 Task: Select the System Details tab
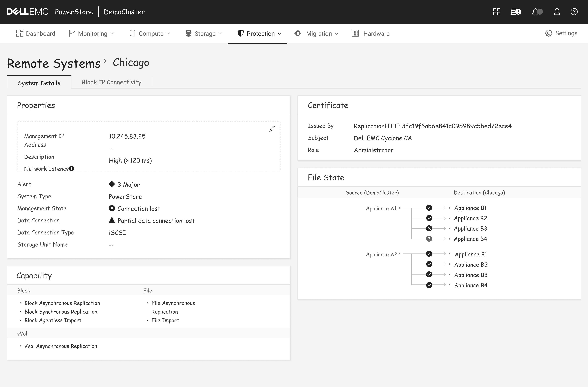39,83
